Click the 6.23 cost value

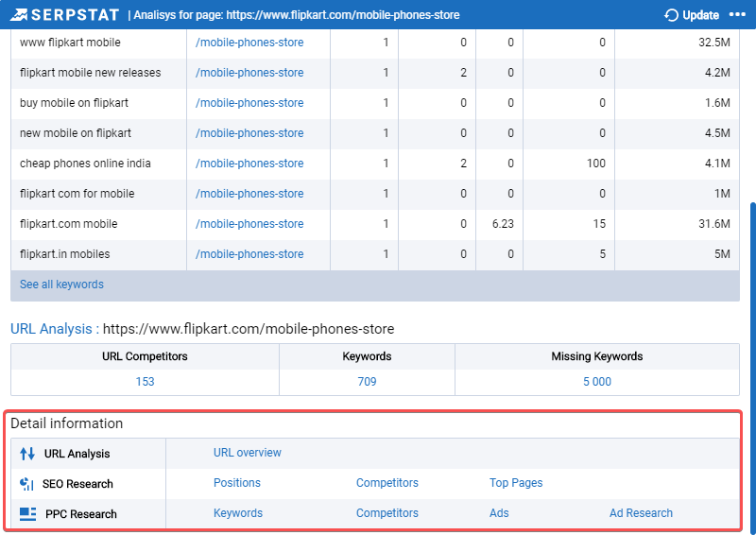[503, 224]
